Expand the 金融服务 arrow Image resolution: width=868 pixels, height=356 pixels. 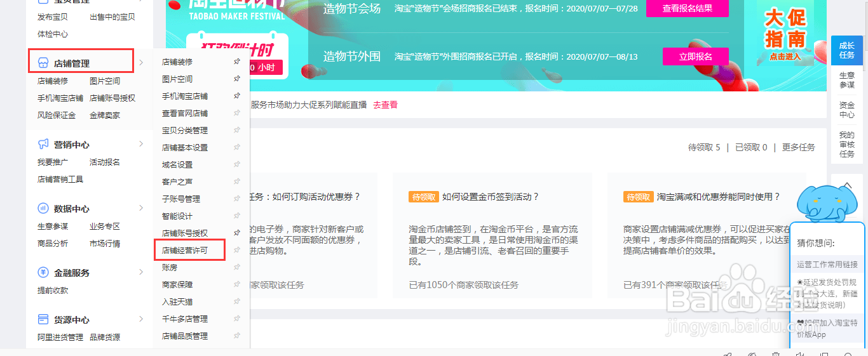141,272
